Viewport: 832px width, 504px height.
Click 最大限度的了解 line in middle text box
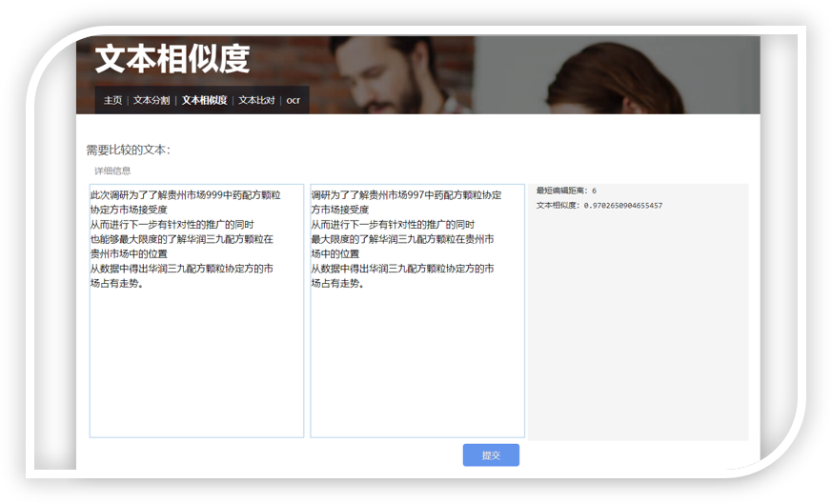click(x=402, y=239)
